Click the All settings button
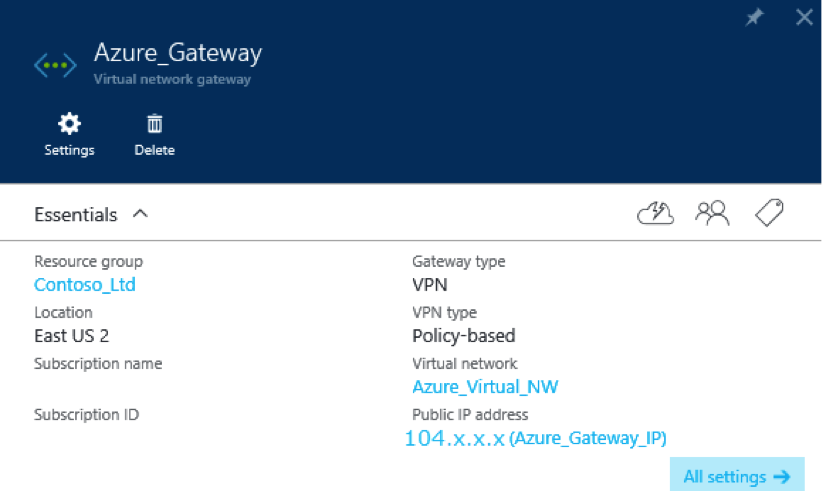 point(737,474)
